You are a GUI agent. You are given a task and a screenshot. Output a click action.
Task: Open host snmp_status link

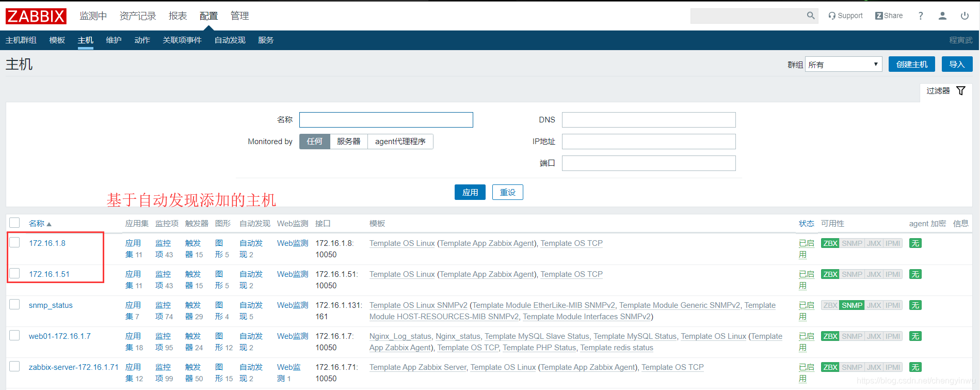coord(51,305)
